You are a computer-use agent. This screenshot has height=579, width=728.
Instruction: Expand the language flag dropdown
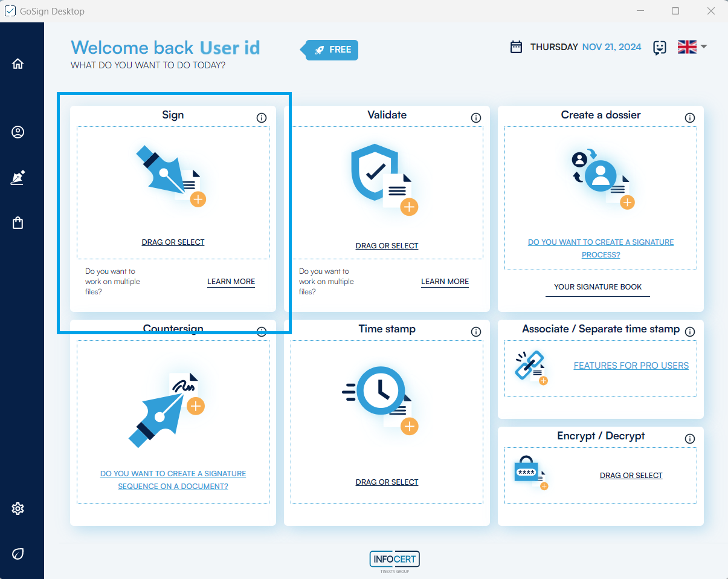pos(692,47)
